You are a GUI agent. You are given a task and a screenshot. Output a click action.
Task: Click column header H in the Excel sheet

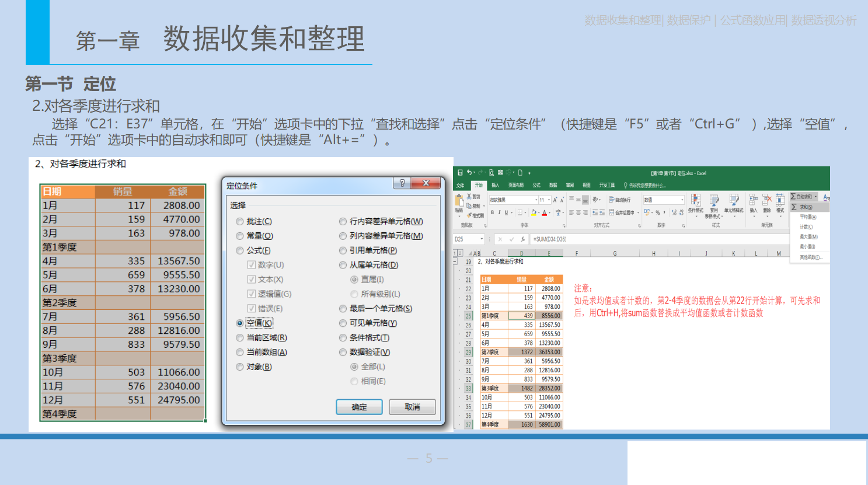point(654,254)
